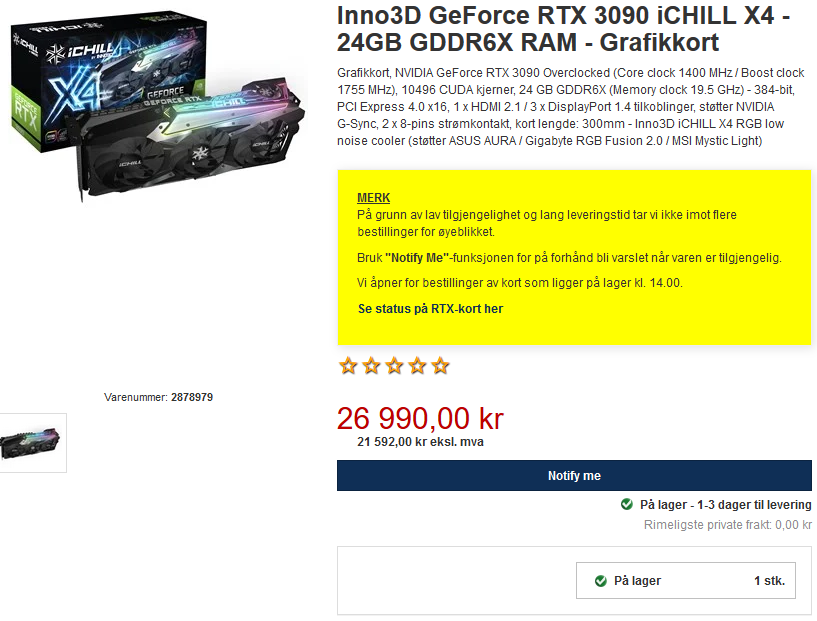The image size is (817, 621).
Task: Click the 21 592,00 kr eksl. mva price
Action: 420,442
